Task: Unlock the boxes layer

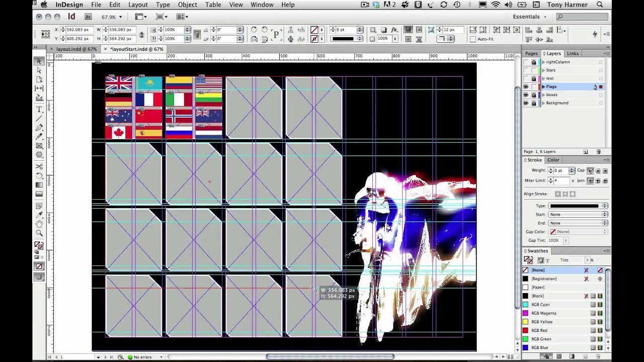Action: pos(534,95)
